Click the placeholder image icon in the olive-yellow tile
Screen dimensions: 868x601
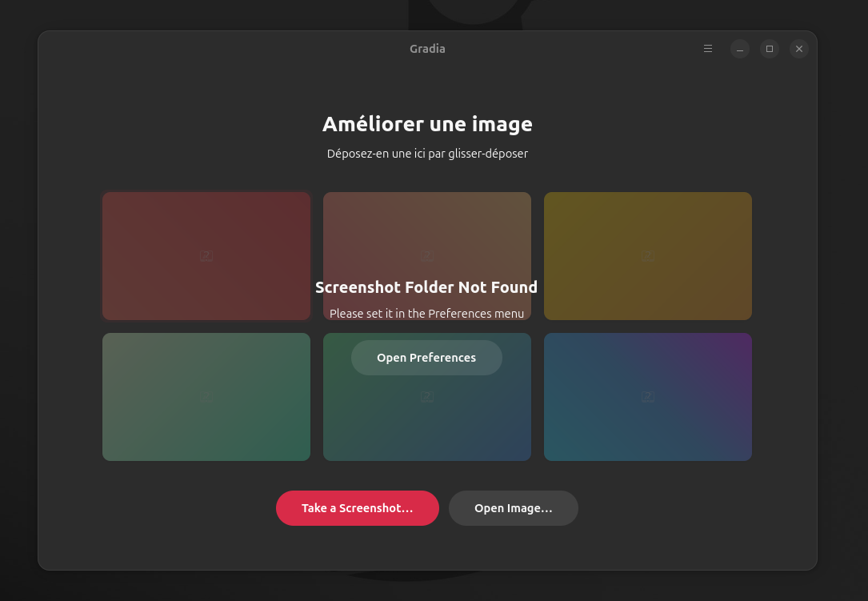648,256
